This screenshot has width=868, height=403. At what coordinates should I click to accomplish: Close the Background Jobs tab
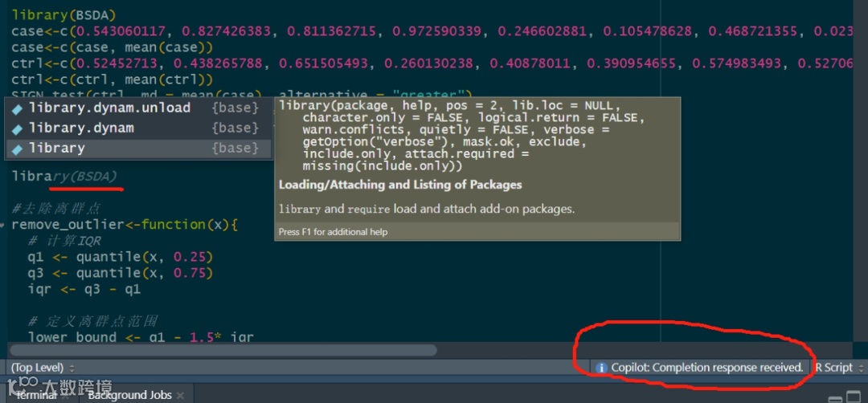pos(181,395)
